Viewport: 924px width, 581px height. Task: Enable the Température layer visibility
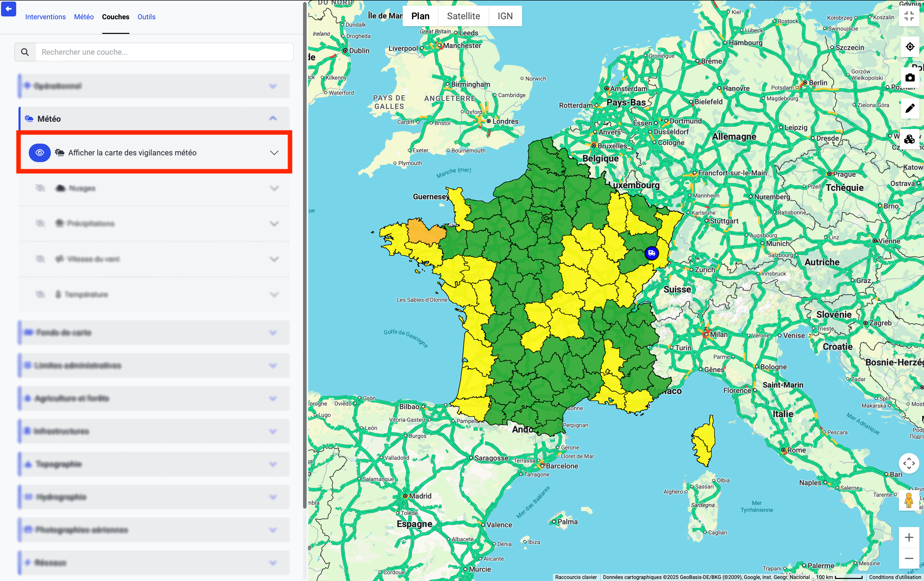40,294
